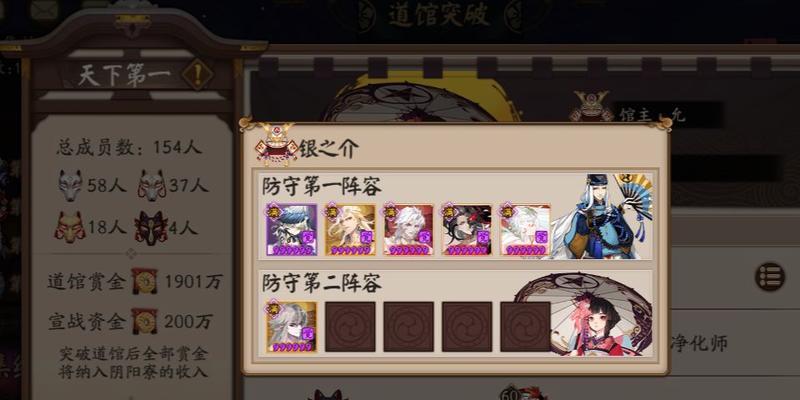Select the white-red fox mask 37人 icon
The width and height of the screenshot is (800, 400).
(152, 185)
